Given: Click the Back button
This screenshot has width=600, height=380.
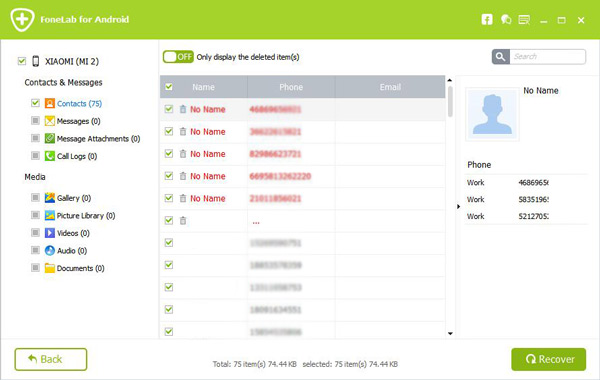Looking at the screenshot, I should (51, 359).
